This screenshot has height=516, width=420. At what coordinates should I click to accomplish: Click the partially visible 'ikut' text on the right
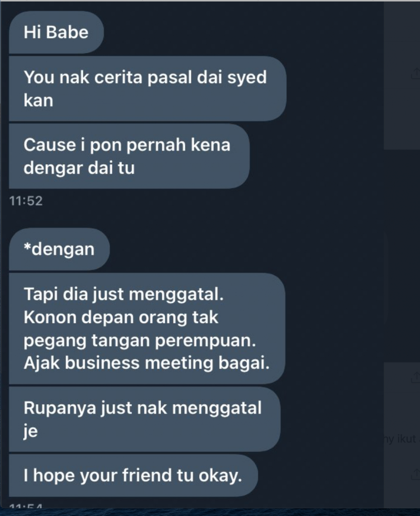pyautogui.click(x=407, y=439)
